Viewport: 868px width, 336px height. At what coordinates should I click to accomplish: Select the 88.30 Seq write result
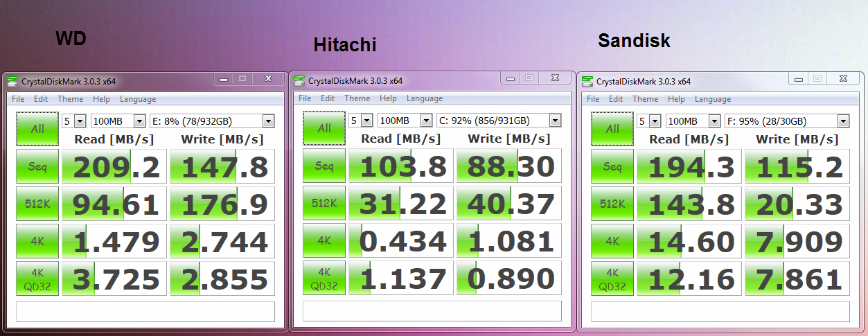coord(509,166)
